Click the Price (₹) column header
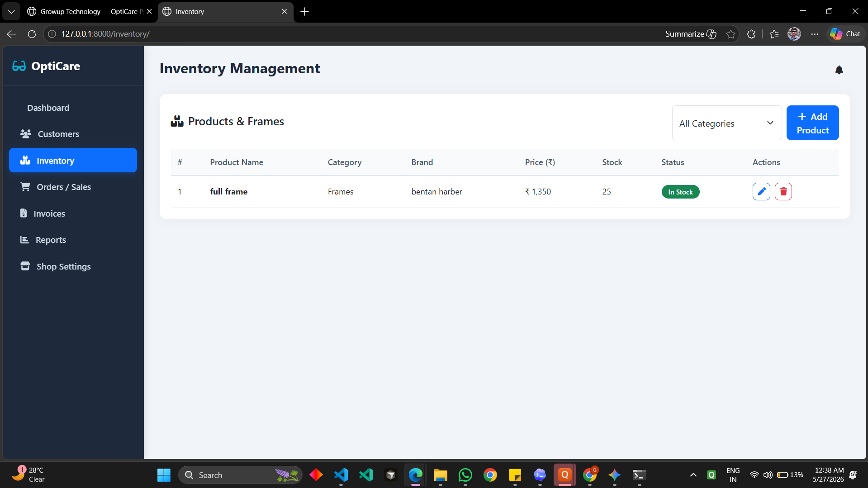 pos(540,162)
